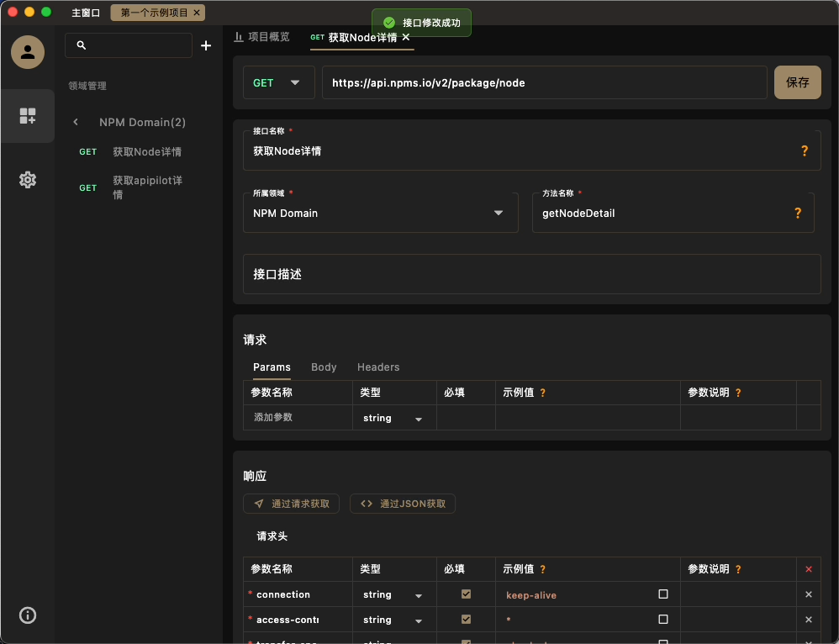Open the 所属领域 NPM Domain dropdown
The image size is (839, 644).
tap(381, 213)
